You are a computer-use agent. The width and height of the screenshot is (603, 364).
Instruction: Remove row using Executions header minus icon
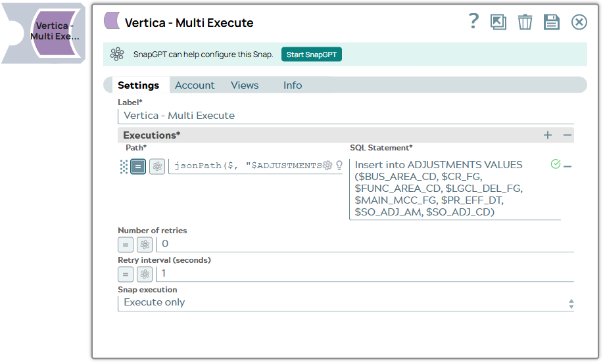(x=567, y=135)
